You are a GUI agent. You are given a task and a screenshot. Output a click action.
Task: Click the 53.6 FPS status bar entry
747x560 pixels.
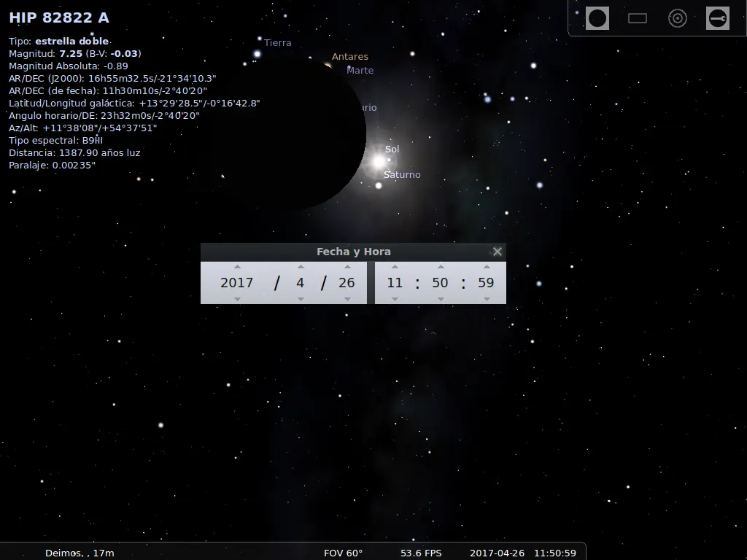tap(421, 553)
